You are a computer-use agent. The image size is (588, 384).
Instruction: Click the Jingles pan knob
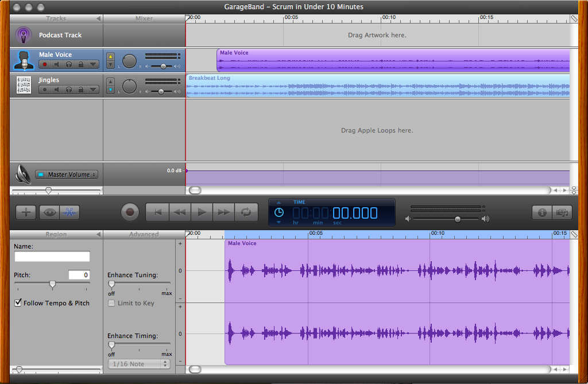(x=129, y=86)
